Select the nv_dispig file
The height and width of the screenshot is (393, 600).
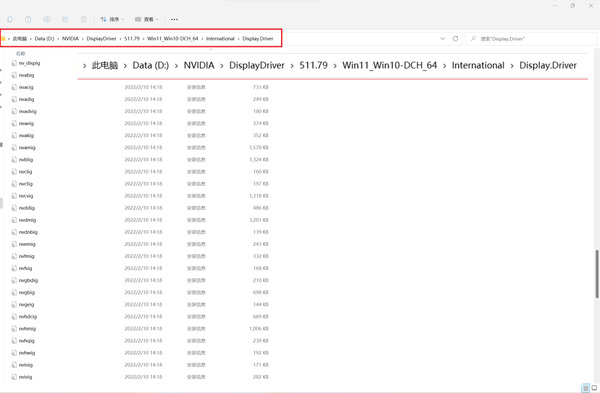click(29, 63)
